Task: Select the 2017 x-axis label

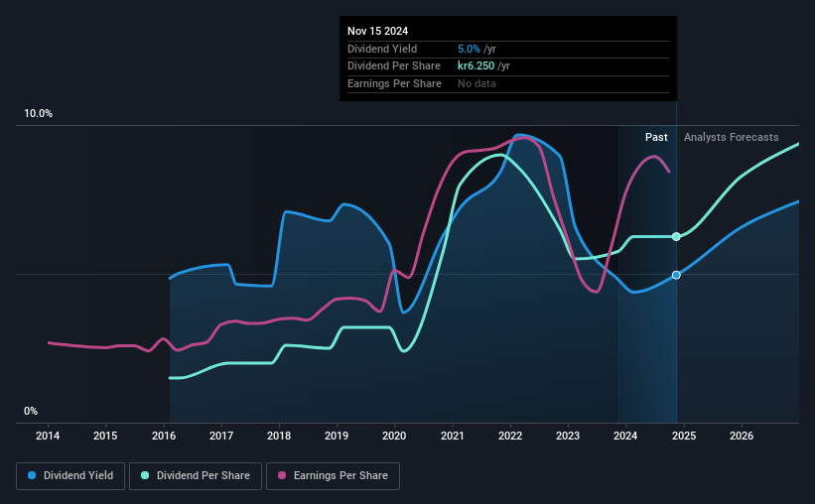Action: point(221,436)
